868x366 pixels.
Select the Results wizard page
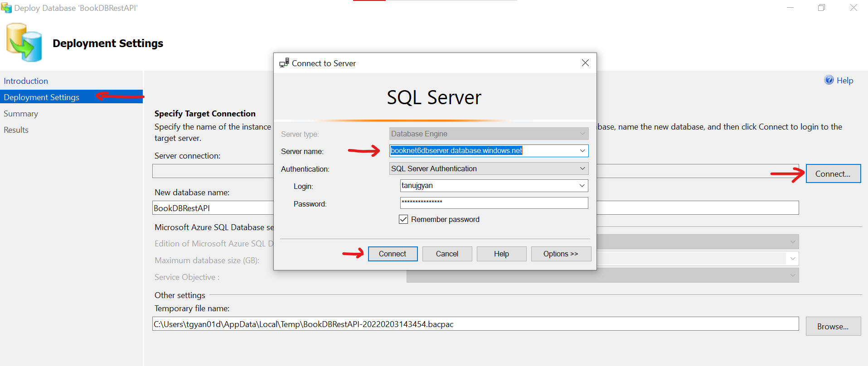pyautogui.click(x=16, y=130)
